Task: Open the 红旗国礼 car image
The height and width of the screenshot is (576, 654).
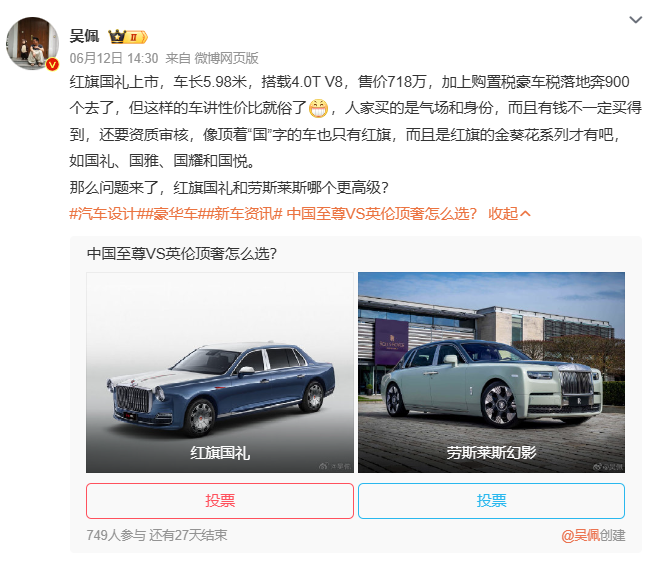Action: 220,372
